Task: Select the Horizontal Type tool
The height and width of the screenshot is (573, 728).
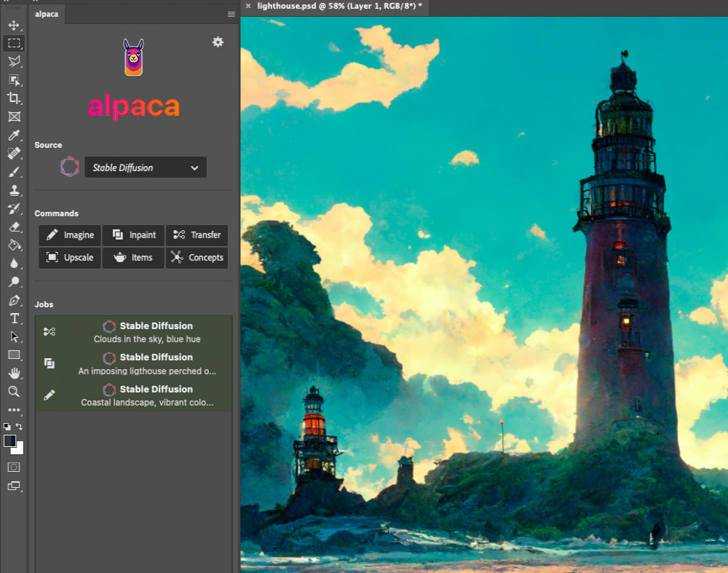Action: pyautogui.click(x=14, y=318)
